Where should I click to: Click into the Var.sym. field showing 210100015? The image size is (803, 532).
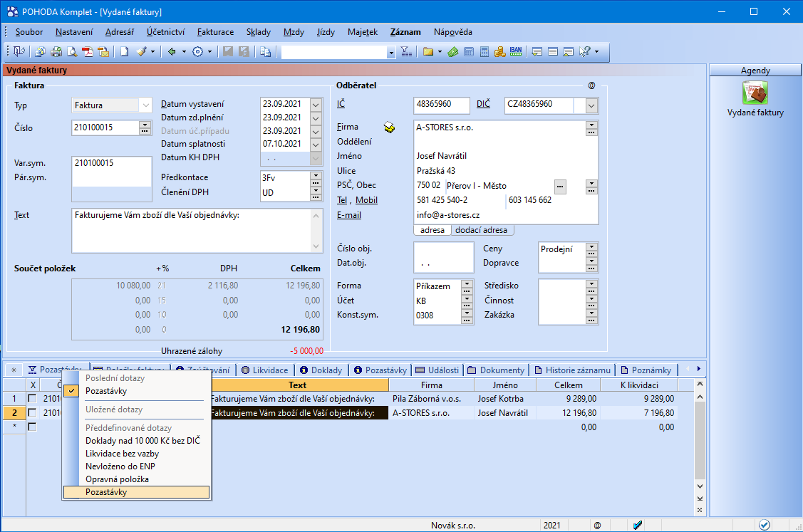tap(112, 163)
